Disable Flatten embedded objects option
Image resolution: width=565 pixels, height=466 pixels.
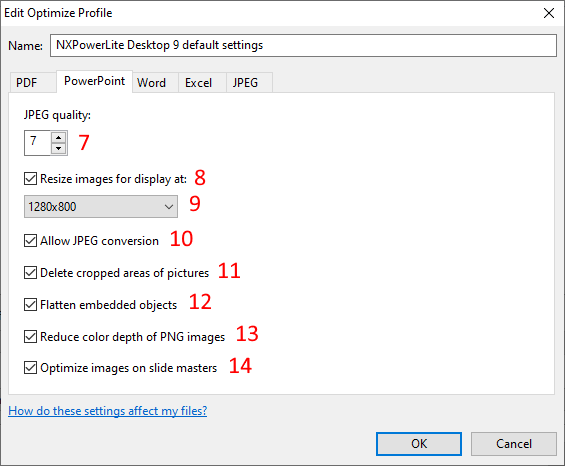pyautogui.click(x=30, y=305)
